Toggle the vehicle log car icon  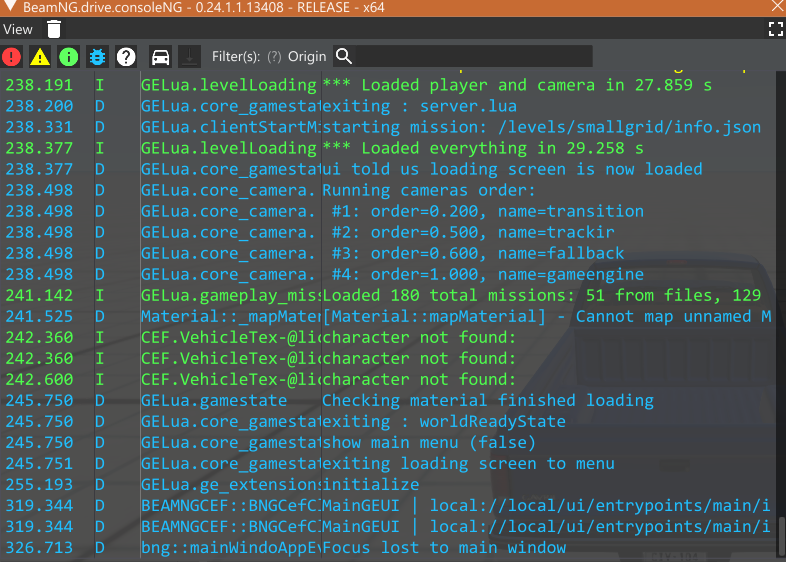click(x=160, y=57)
